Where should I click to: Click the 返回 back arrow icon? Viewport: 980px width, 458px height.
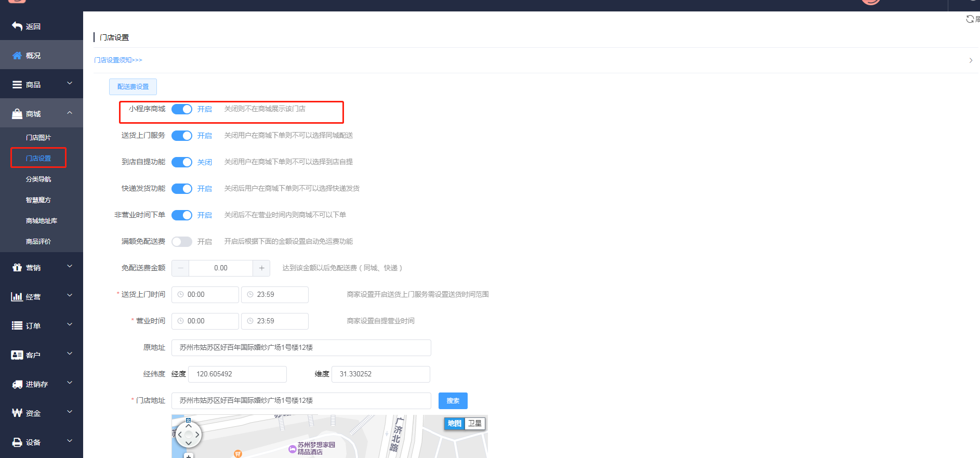[x=17, y=26]
